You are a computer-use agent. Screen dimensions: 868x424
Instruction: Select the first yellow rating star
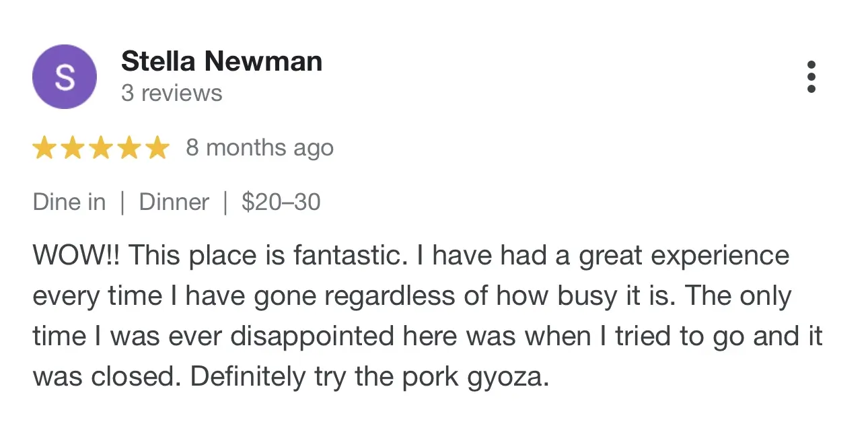tap(44, 147)
